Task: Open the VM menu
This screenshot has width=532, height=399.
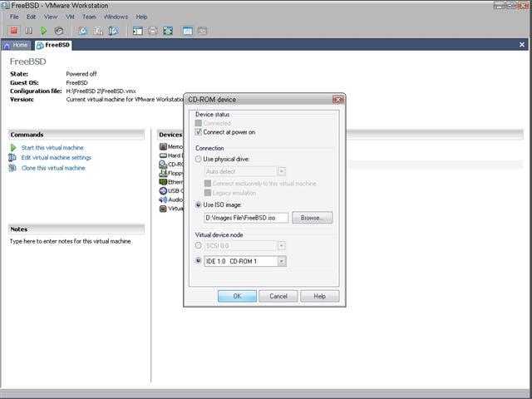Action: (70, 17)
